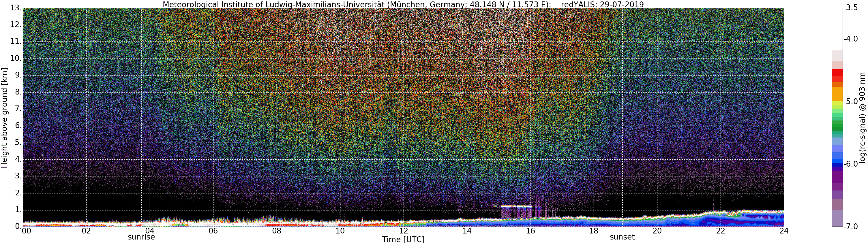Click the '11.' tick on the height axis
The height and width of the screenshot is (245, 868).
(16, 42)
